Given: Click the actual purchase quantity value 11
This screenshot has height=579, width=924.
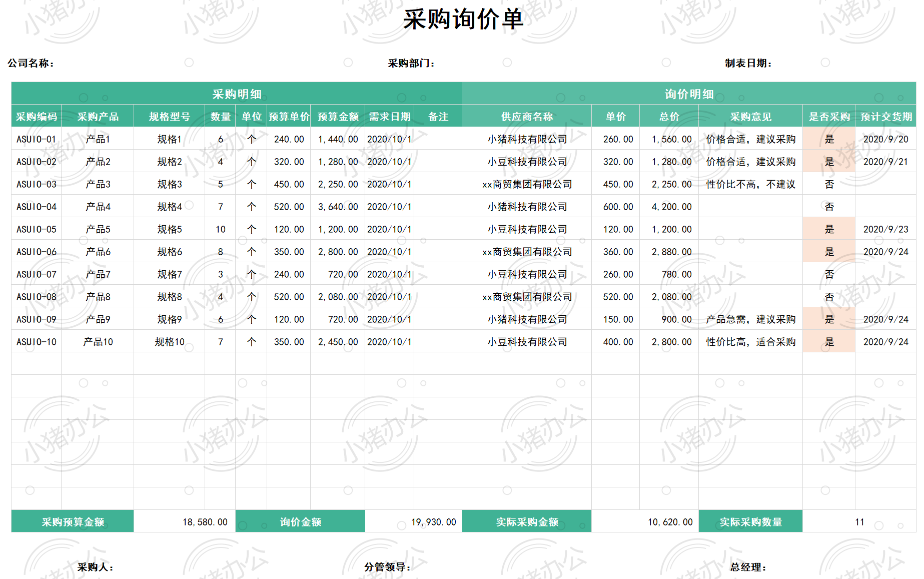Looking at the screenshot, I should [x=859, y=522].
